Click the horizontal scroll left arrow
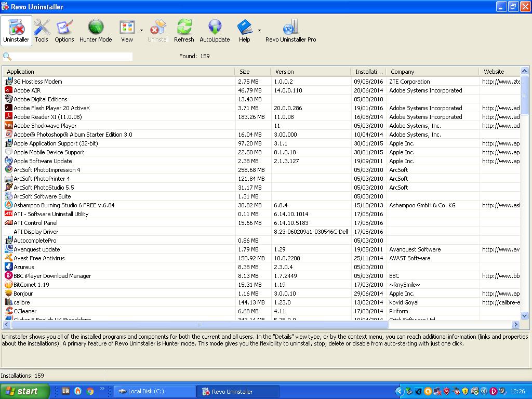 pyautogui.click(x=6, y=324)
